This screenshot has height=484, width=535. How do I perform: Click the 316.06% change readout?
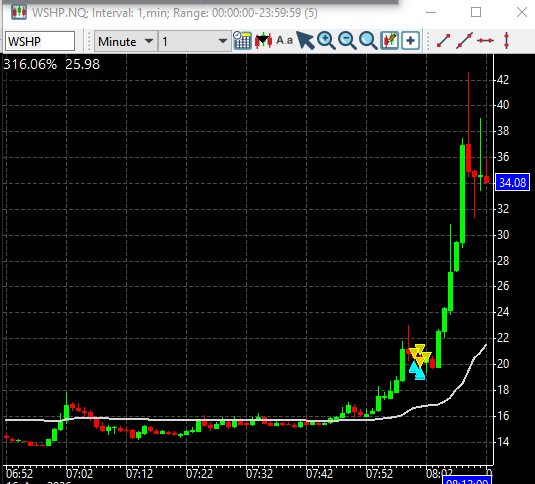[30, 64]
